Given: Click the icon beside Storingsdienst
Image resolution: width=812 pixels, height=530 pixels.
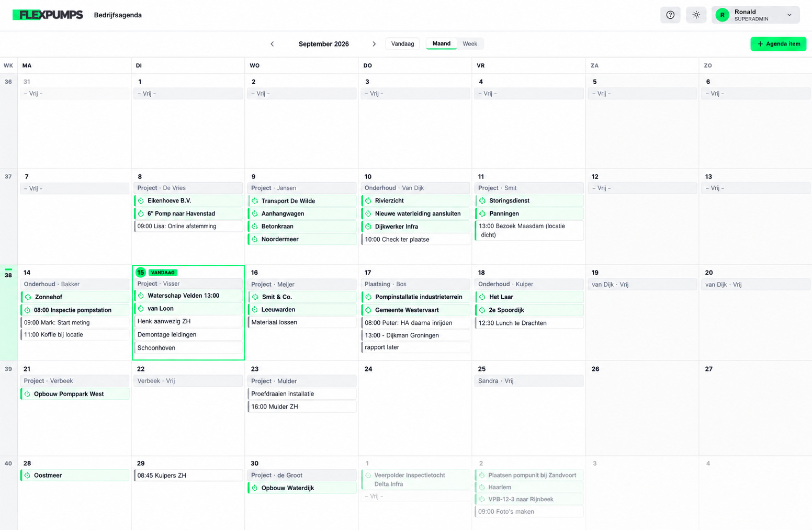Looking at the screenshot, I should pos(482,201).
